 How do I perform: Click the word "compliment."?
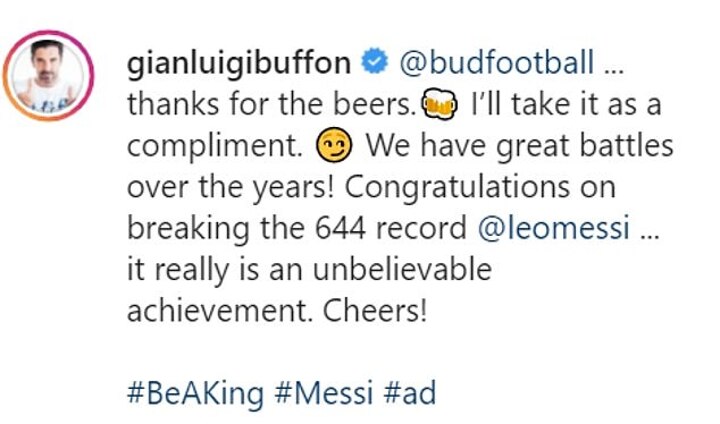[214, 149]
